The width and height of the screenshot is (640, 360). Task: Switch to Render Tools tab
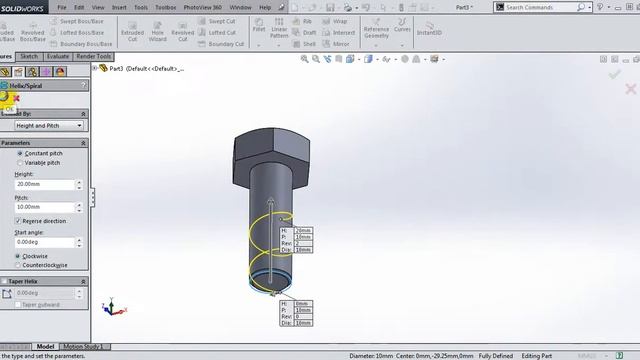coord(93,56)
